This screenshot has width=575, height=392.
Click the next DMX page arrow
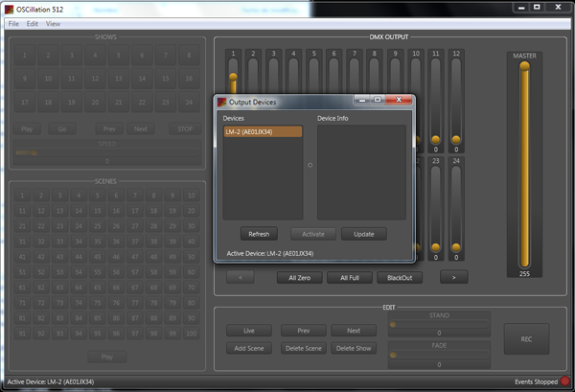point(452,278)
